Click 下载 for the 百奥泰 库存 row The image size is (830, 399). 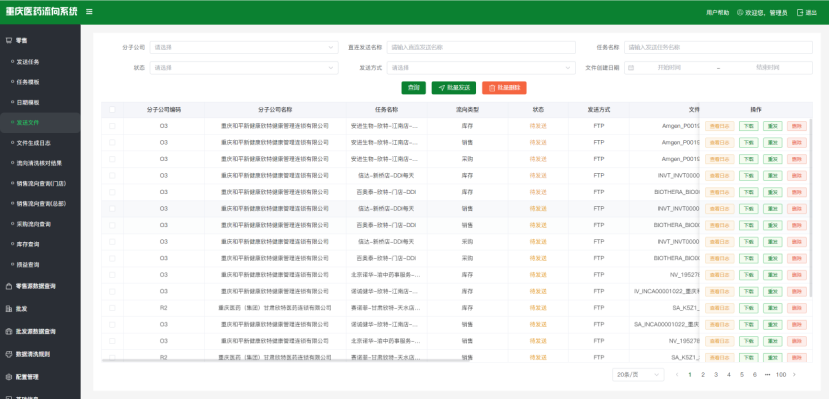pyautogui.click(x=748, y=192)
